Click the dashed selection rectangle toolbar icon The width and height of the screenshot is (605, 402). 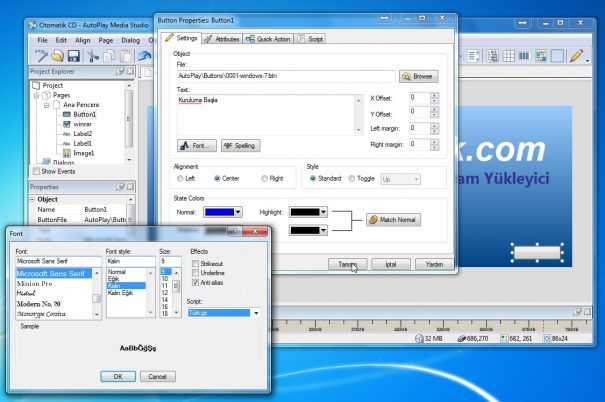tap(557, 56)
